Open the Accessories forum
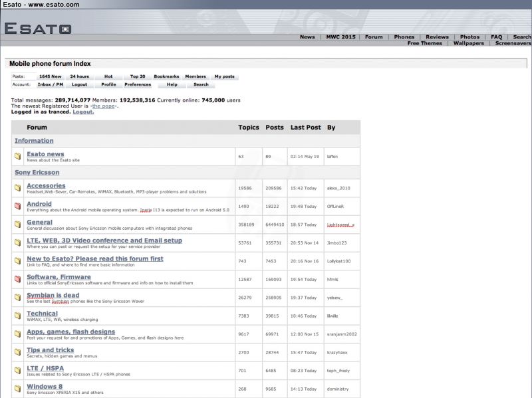The image size is (532, 398). click(x=46, y=185)
